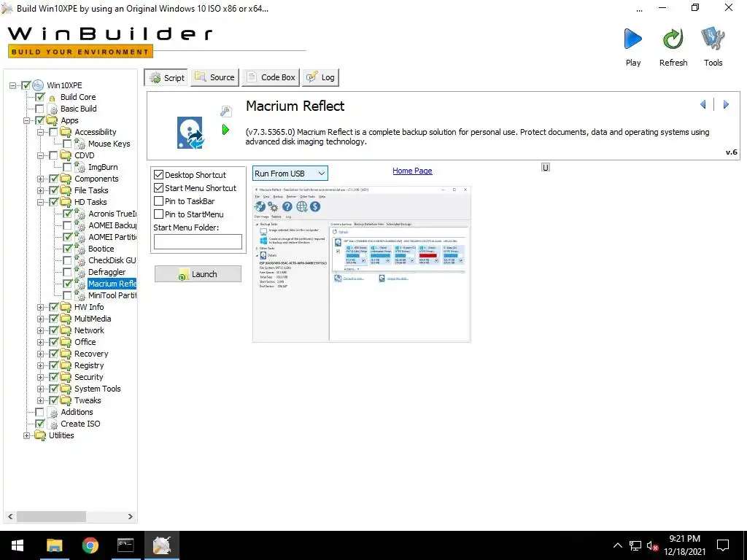Expand the Utilities node
Viewport: 747px width, 560px height.
tap(27, 436)
